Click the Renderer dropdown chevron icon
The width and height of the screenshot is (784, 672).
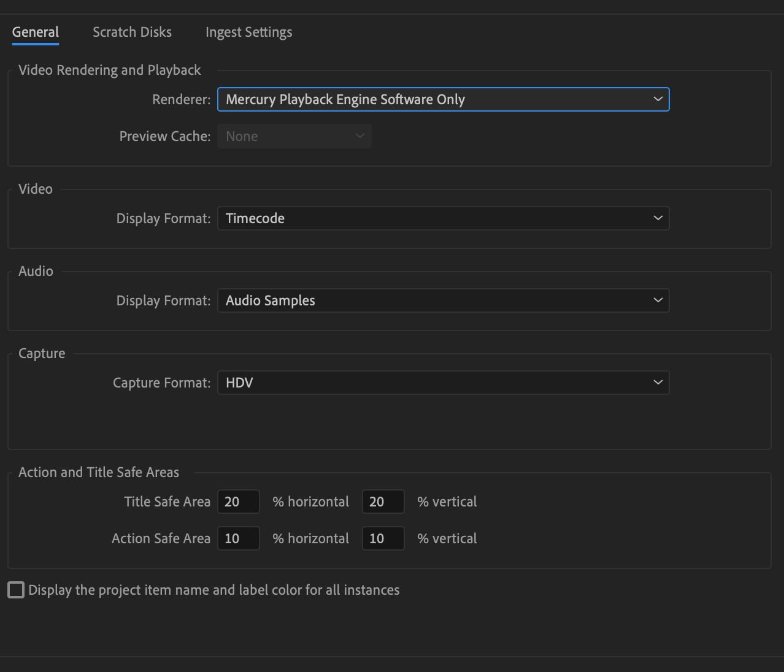point(658,99)
